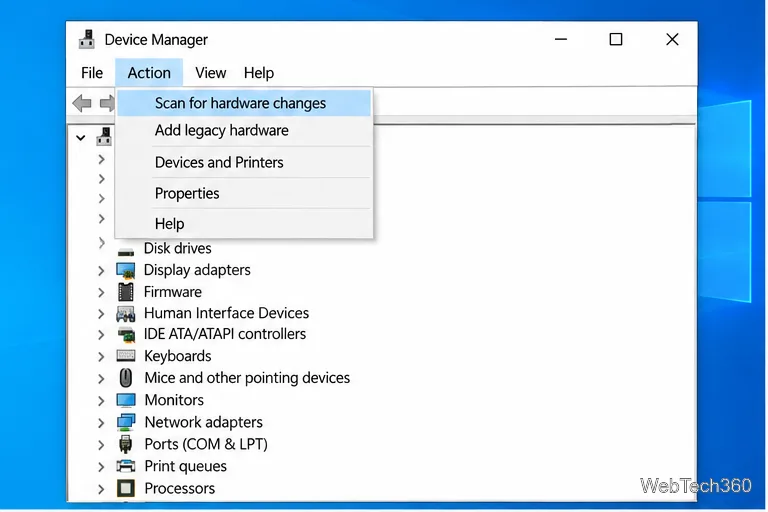Select the Disk drives label
The height and width of the screenshot is (512, 768).
click(177, 248)
